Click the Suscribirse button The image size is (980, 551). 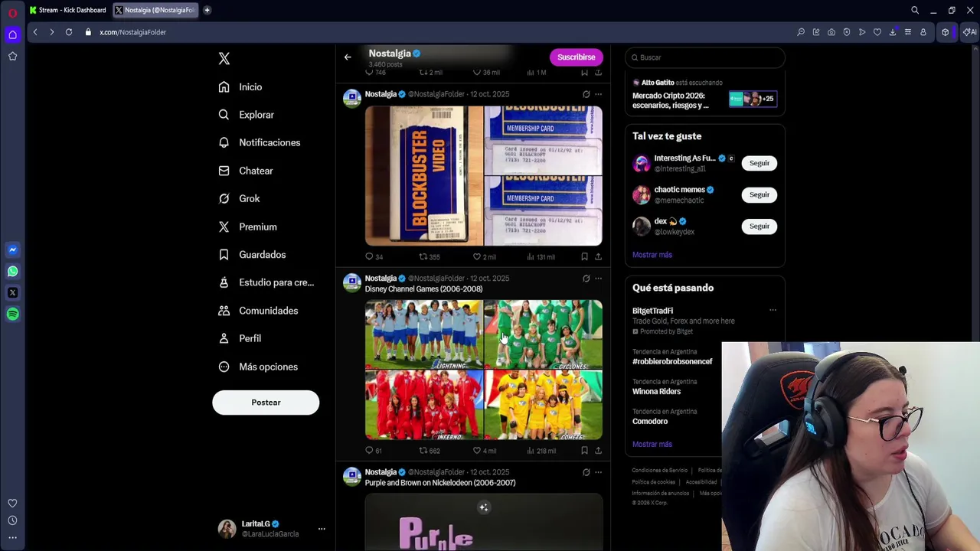(576, 57)
